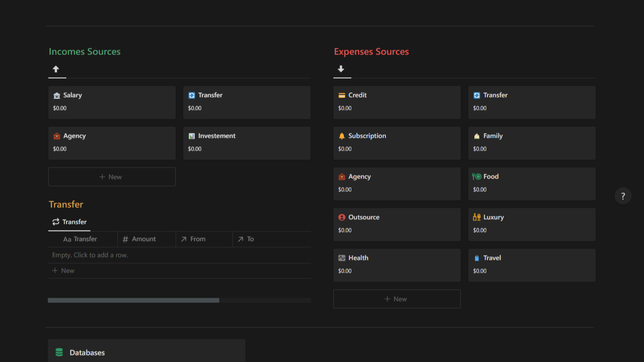Add a new expense source with New
This screenshot has width=644, height=362.
pos(397,299)
